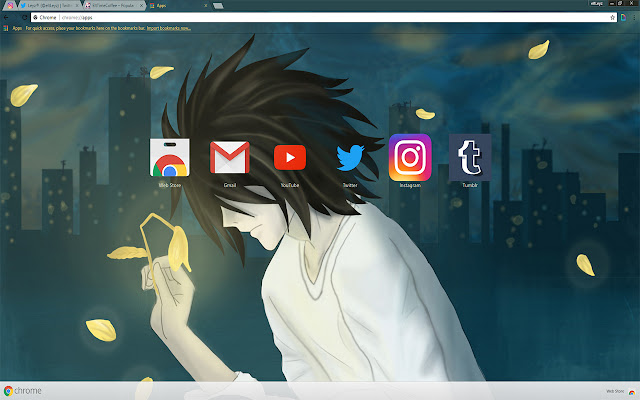This screenshot has height=400, width=640.
Task: Click the Web Store link in the bottom right corner
Action: pyautogui.click(x=621, y=391)
